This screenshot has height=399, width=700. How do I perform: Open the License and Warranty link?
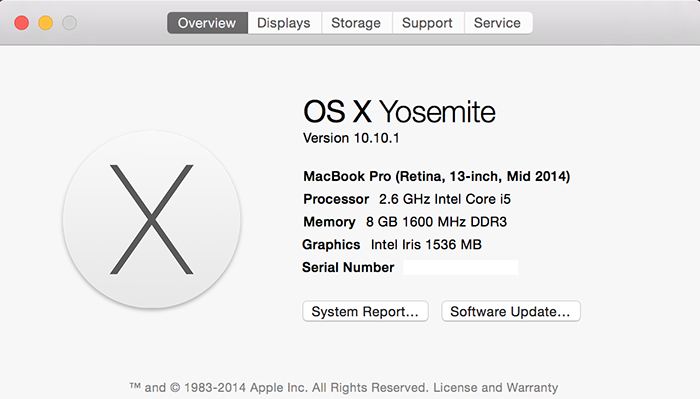(x=496, y=387)
